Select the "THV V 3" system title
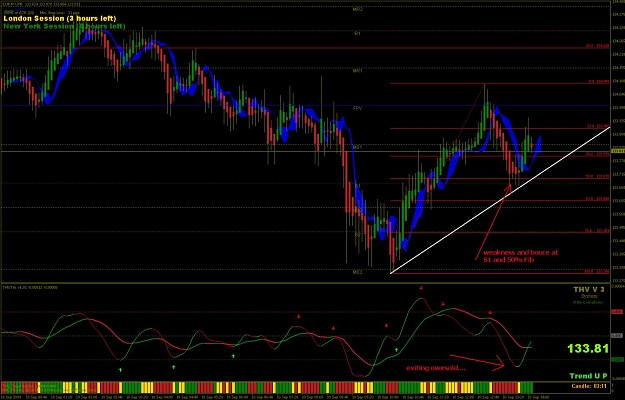 tap(589, 289)
